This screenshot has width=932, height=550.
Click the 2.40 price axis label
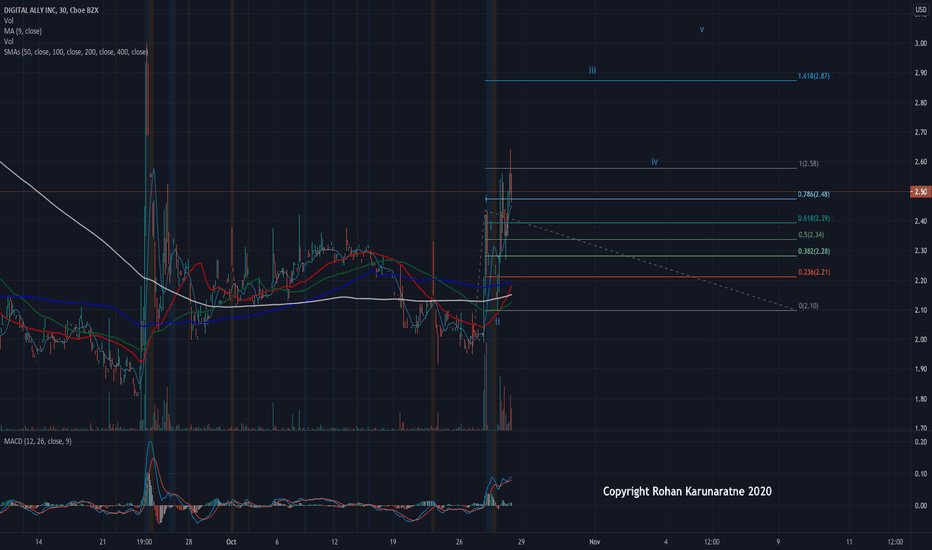[x=921, y=221]
